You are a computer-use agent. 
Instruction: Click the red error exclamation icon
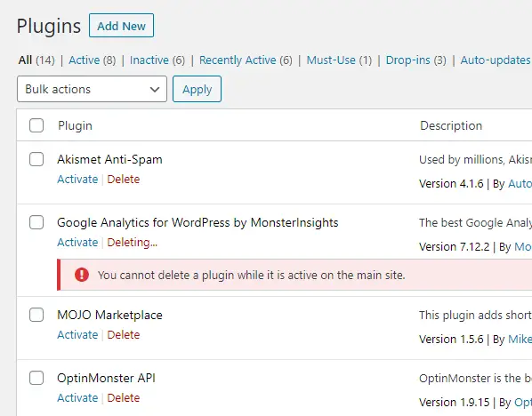point(82,275)
